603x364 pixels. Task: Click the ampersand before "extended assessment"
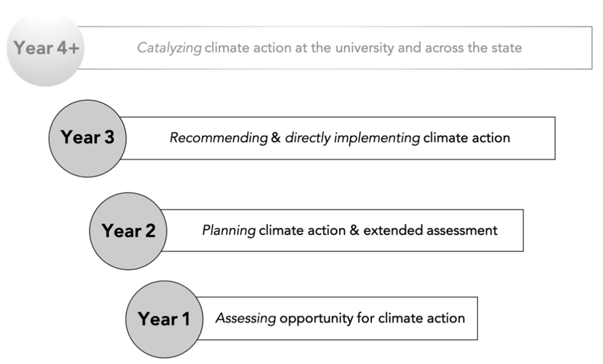pos(354,230)
